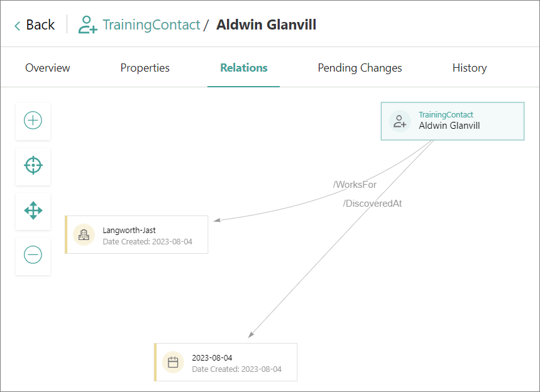Click the TrainingContact person icon in header

[87, 25]
